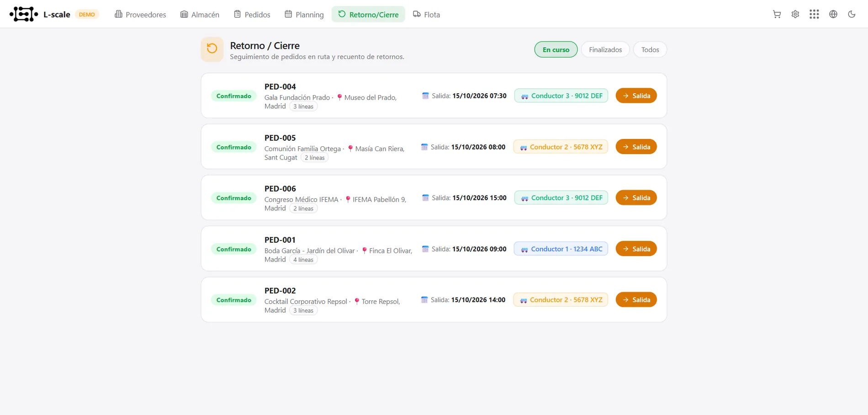This screenshot has width=868, height=415.
Task: Click the location pin in PED-006 row
Action: (348, 199)
